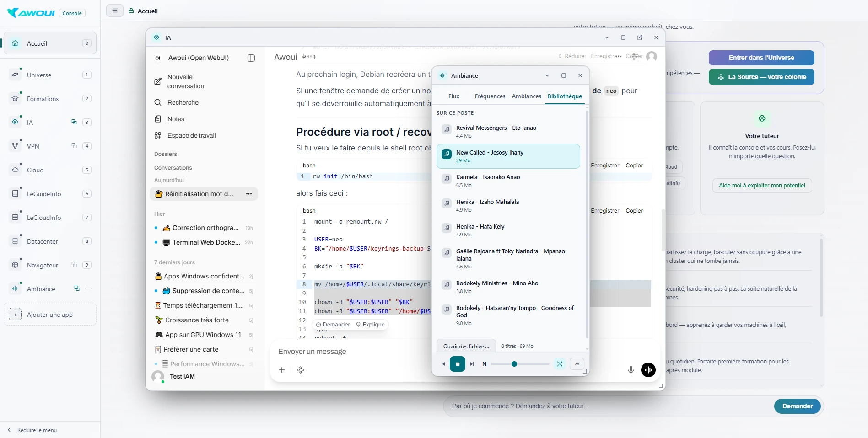This screenshot has height=438, width=868.
Task: Switch to the Ambiances tab
Action: point(526,96)
